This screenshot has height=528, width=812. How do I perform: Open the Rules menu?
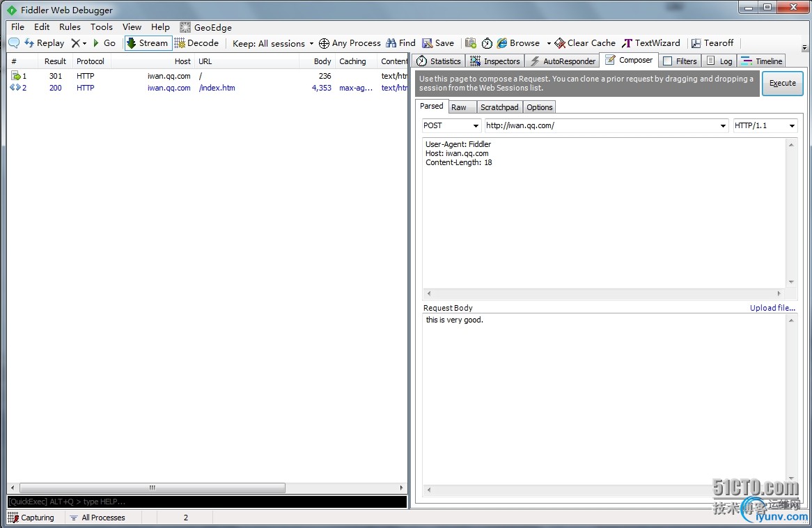pos(70,27)
